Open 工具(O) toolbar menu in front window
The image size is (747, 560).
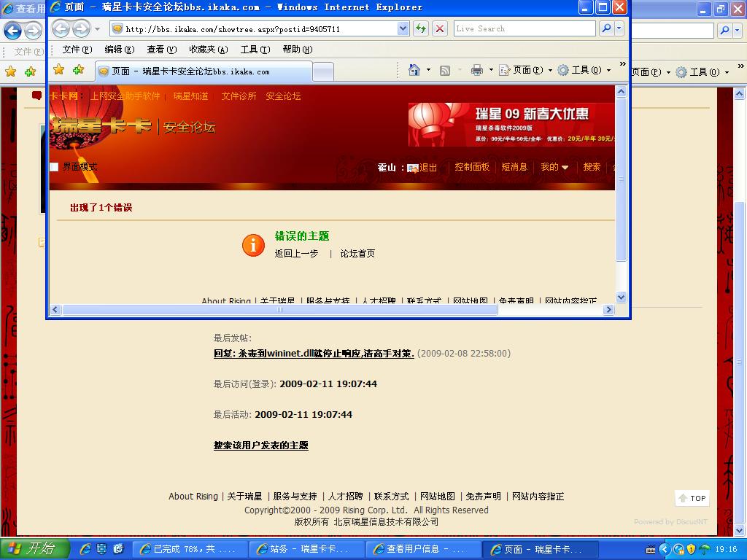click(x=584, y=71)
